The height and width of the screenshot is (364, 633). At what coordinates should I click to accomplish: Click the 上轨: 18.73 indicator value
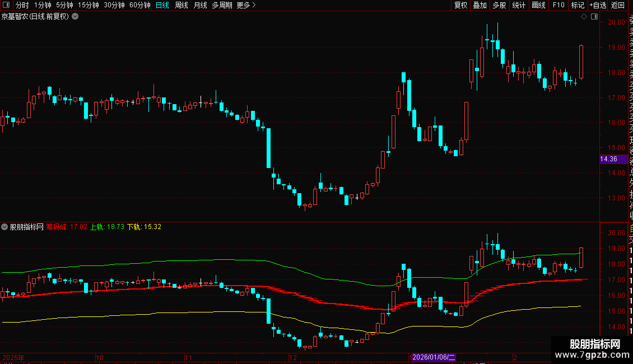(107, 227)
